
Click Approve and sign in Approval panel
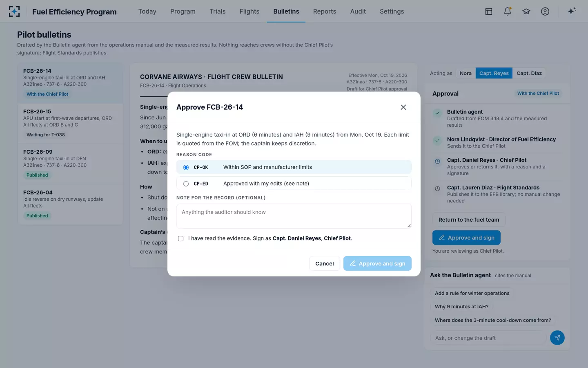[x=466, y=238]
